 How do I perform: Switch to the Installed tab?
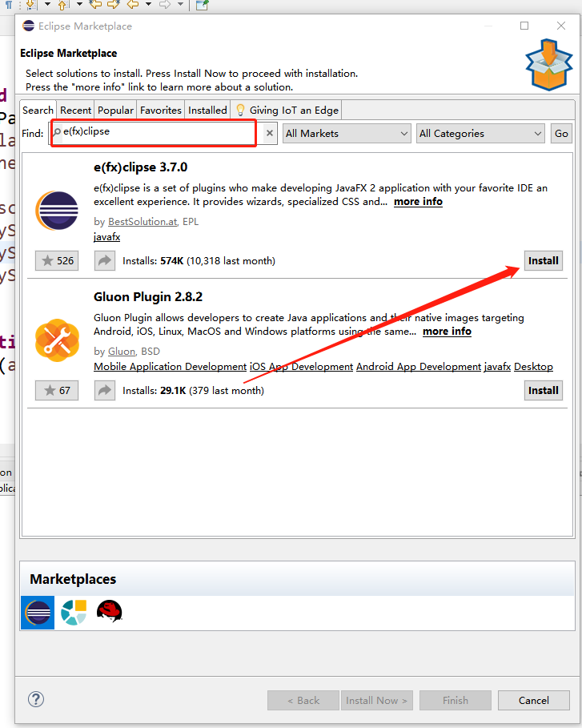click(207, 110)
